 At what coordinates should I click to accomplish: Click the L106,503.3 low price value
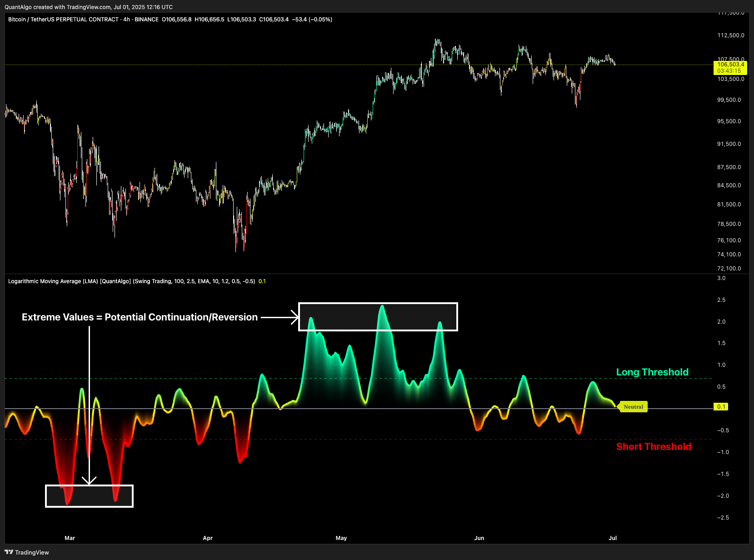tap(242, 20)
